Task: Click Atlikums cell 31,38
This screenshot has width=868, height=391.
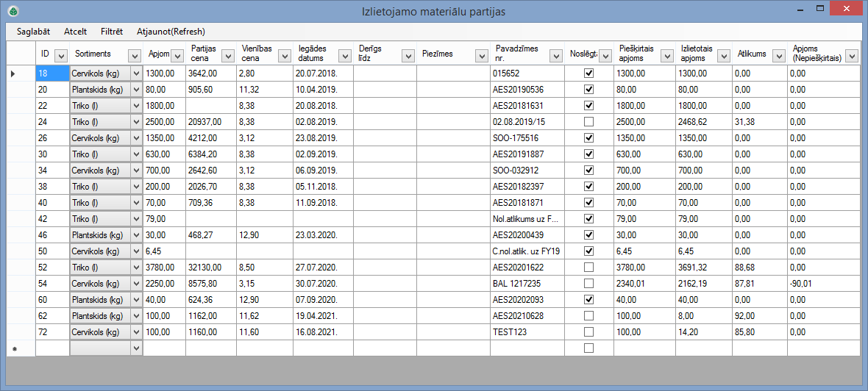Action: click(x=759, y=122)
